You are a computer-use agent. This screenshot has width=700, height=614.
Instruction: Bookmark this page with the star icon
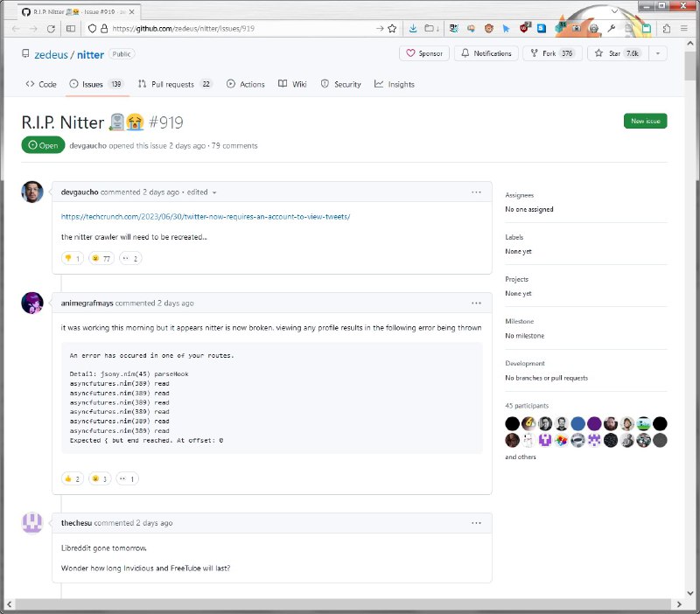pyautogui.click(x=392, y=29)
